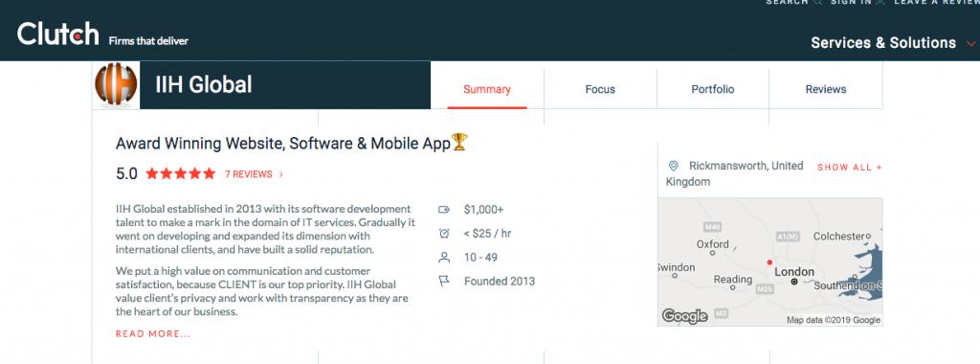
Task: Click the Oxford label on map
Action: click(712, 244)
